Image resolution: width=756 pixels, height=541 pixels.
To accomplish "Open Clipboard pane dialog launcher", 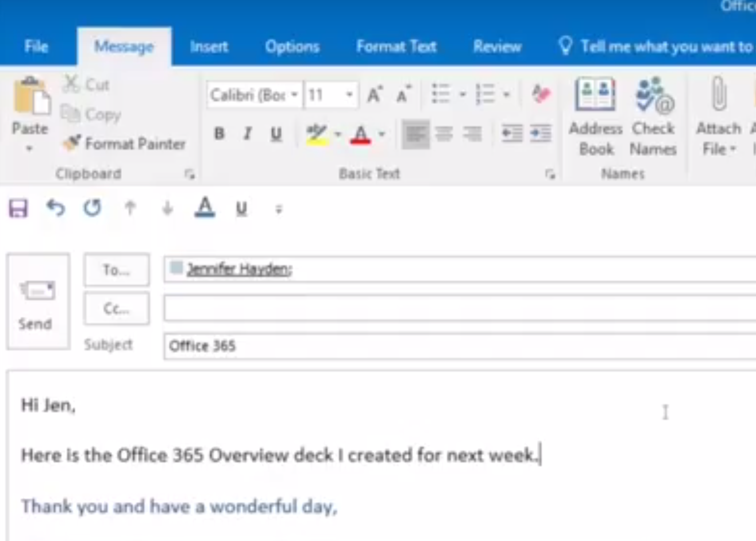I will 189,174.
